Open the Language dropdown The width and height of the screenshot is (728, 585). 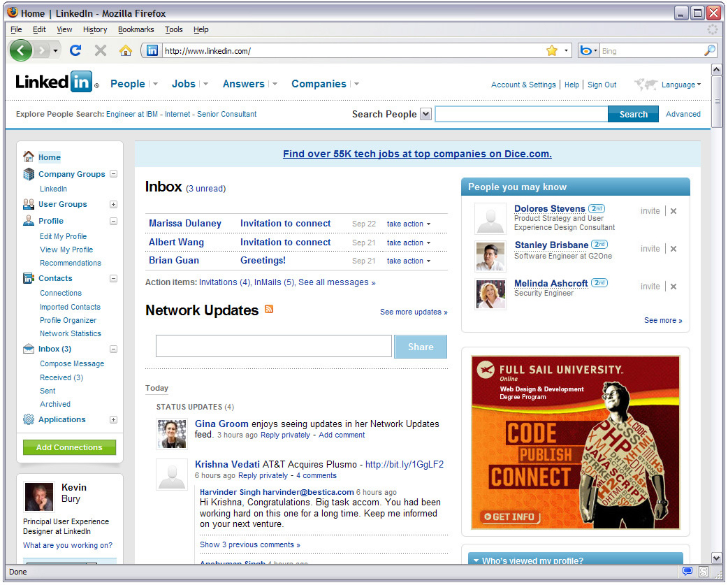(681, 85)
